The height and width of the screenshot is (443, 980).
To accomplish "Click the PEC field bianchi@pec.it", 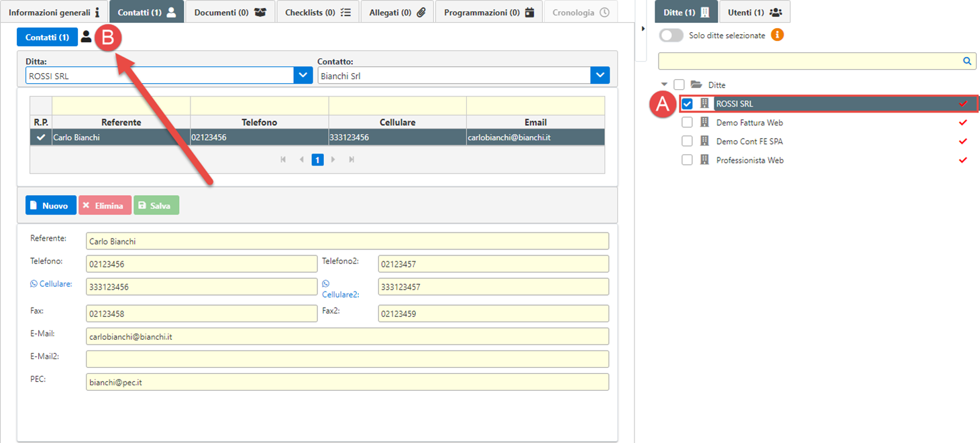I will (347, 382).
